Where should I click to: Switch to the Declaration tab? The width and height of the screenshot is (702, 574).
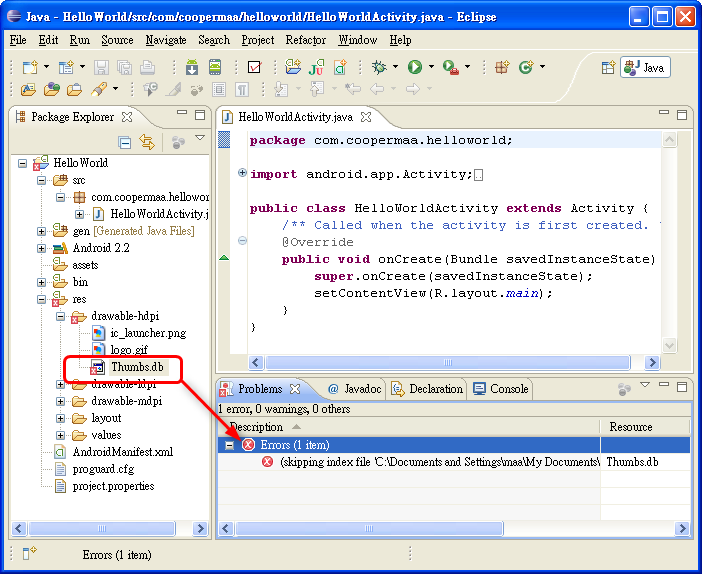point(427,389)
